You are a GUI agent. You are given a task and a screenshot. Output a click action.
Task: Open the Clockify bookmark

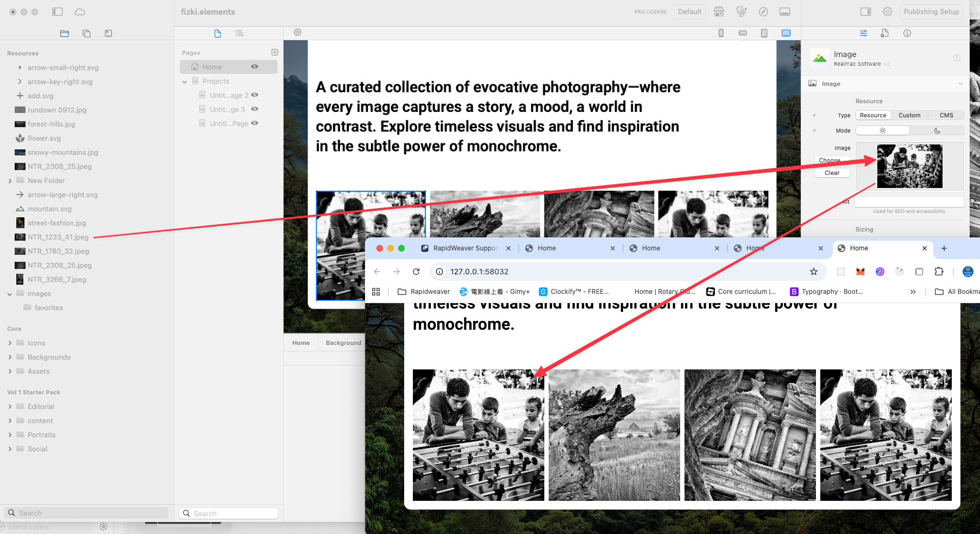(x=574, y=292)
